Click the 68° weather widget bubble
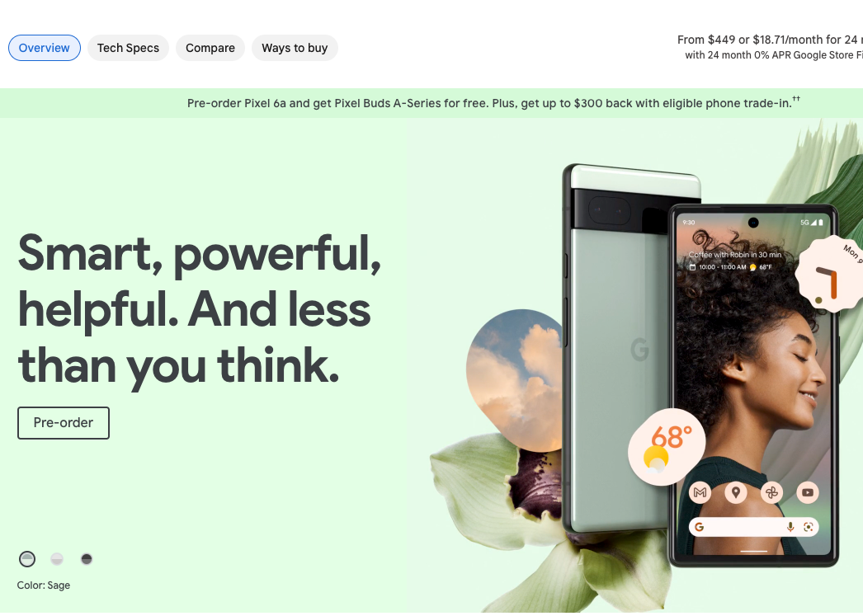Viewport: 863px width, 616px height. (x=667, y=447)
